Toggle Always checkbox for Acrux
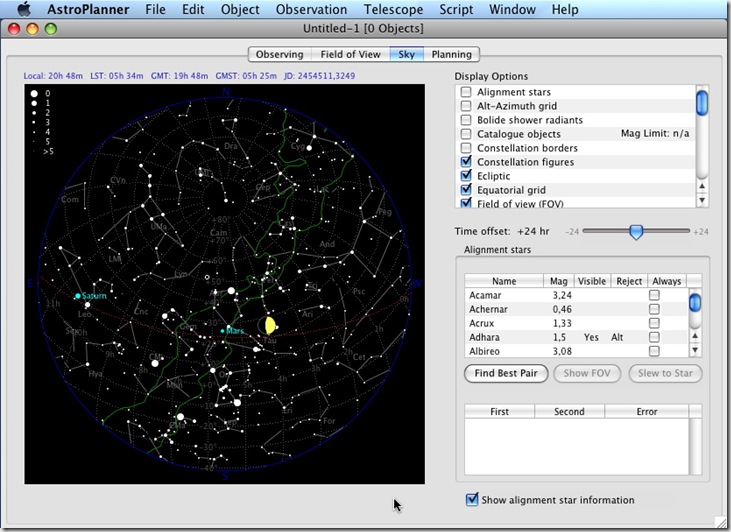The width and height of the screenshot is (731, 532). coord(655,323)
